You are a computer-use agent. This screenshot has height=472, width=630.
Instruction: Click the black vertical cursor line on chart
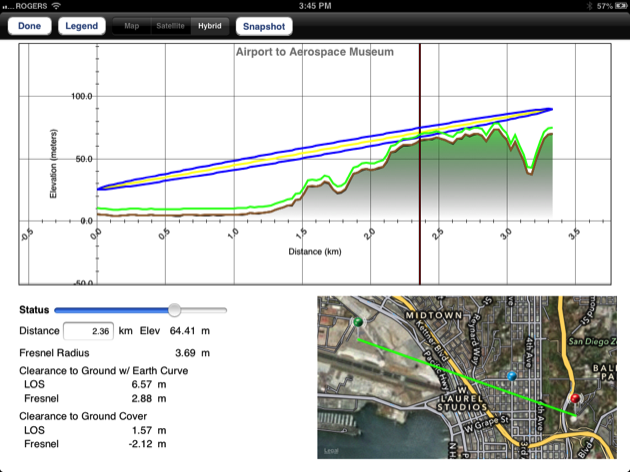pos(419,150)
